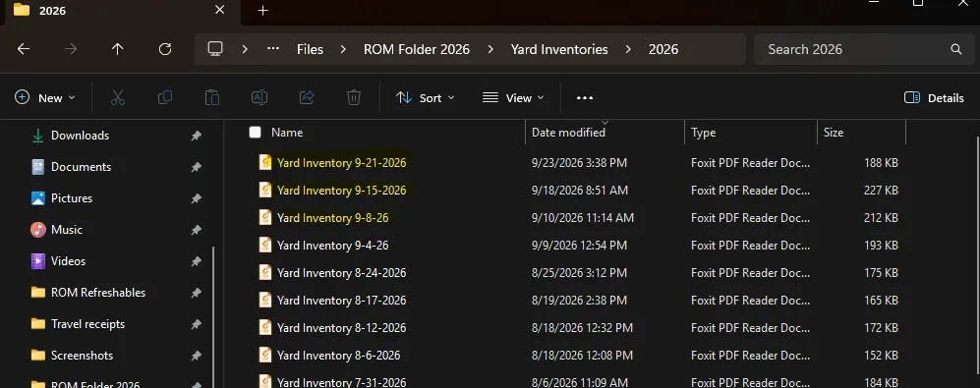Screen dimensions: 980x388
Task: Click the pin icon next to Music
Action: [x=197, y=230]
